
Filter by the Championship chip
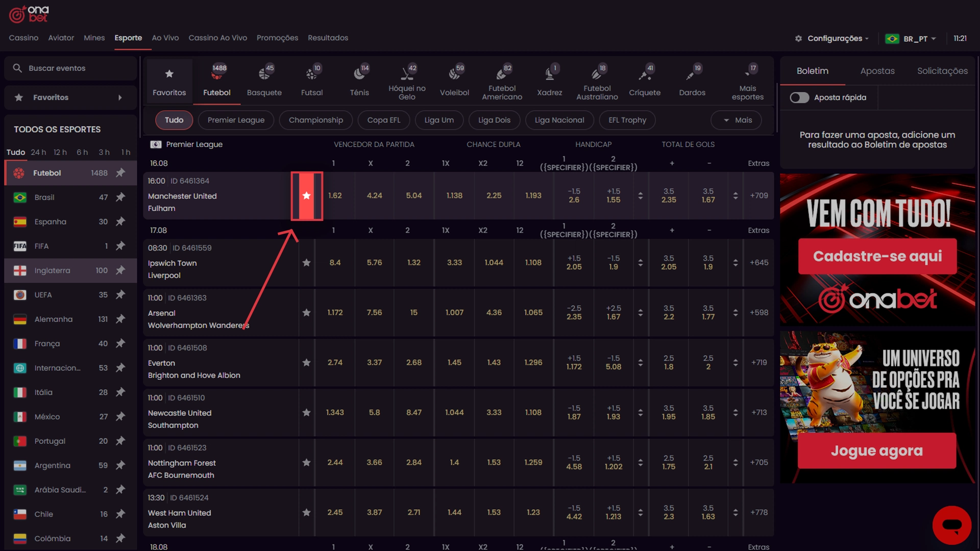pos(316,120)
